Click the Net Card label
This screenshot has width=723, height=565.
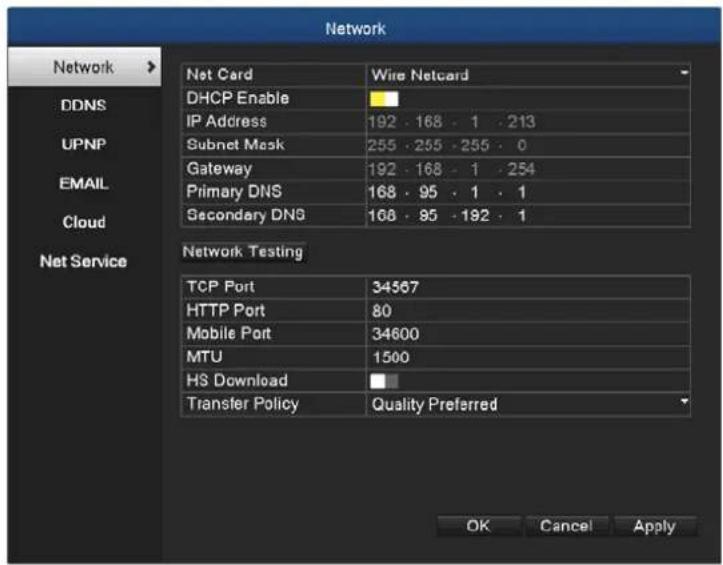[x=219, y=74]
